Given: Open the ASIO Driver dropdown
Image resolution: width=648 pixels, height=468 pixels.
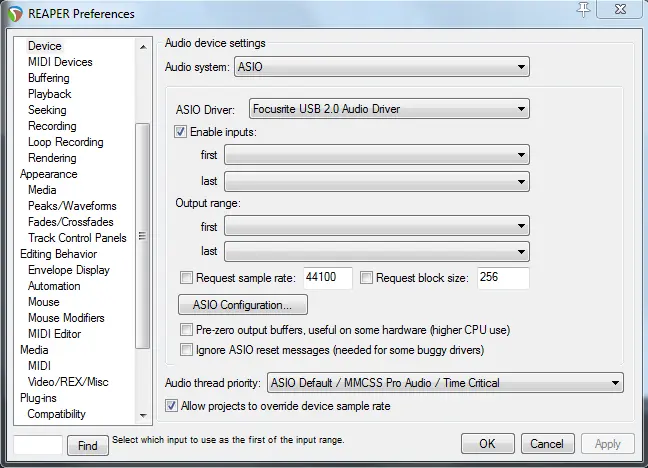Looking at the screenshot, I should [389, 109].
